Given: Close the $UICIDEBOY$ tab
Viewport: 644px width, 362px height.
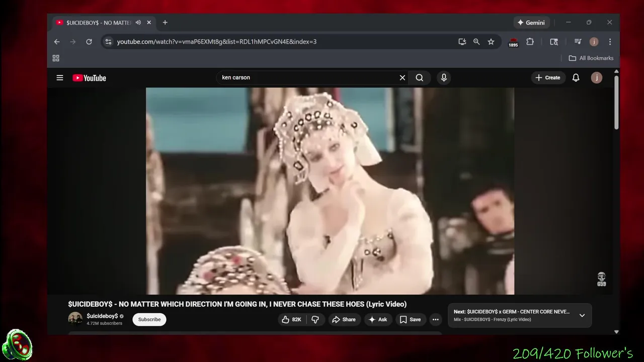Looking at the screenshot, I should point(149,23).
